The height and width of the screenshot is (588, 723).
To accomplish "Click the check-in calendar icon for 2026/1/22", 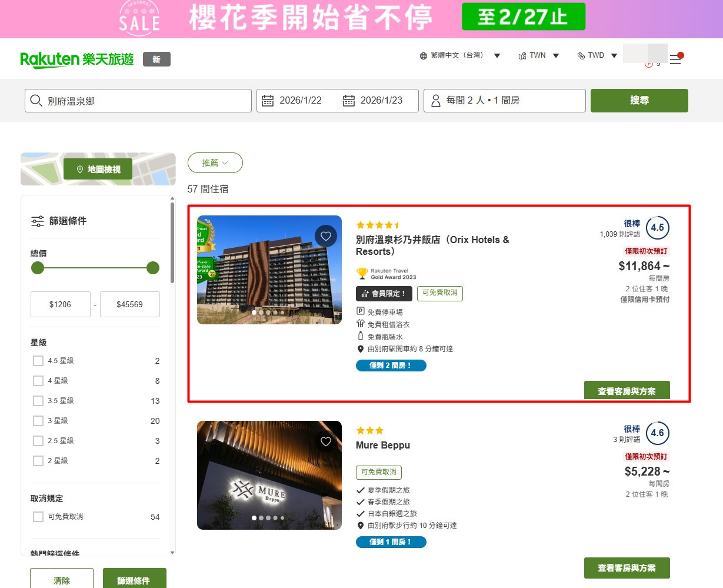I will [268, 101].
